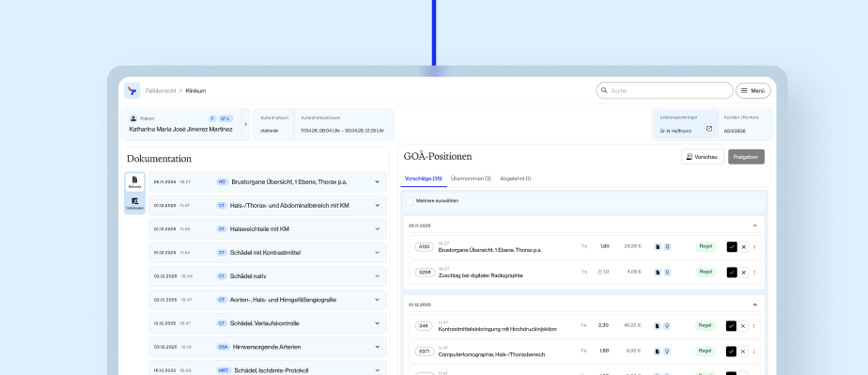868x375 pixels.
Task: Expand Schädel, Ischämie-Protokoll MRT entry
Action: tap(378, 370)
